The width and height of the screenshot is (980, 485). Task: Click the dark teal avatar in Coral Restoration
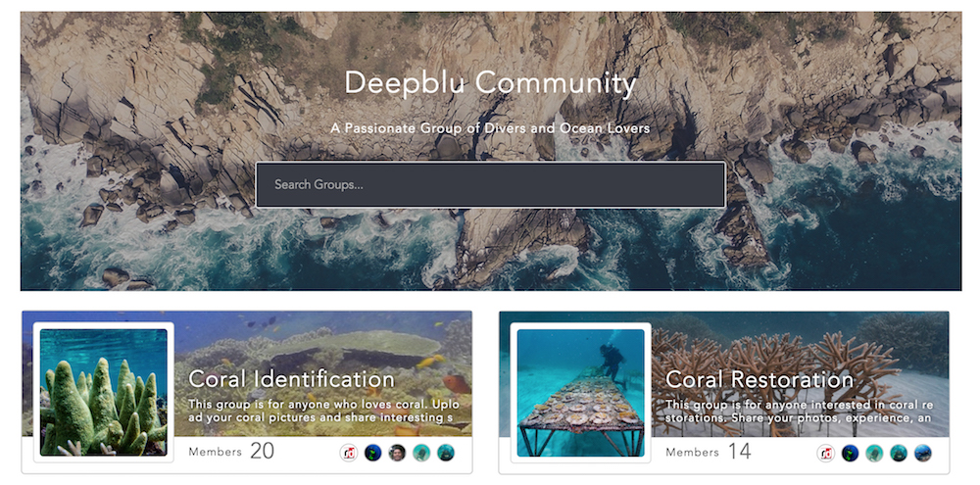899,453
